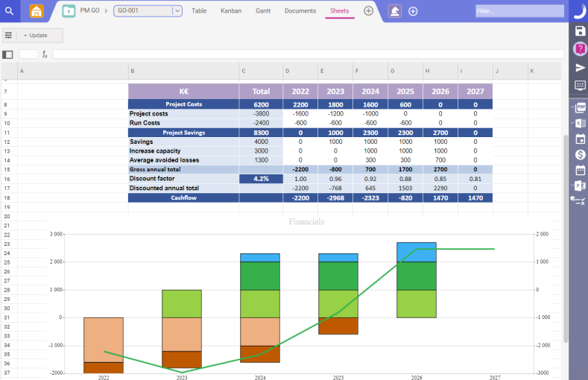Click the save disk icon in sidebar

580,31
